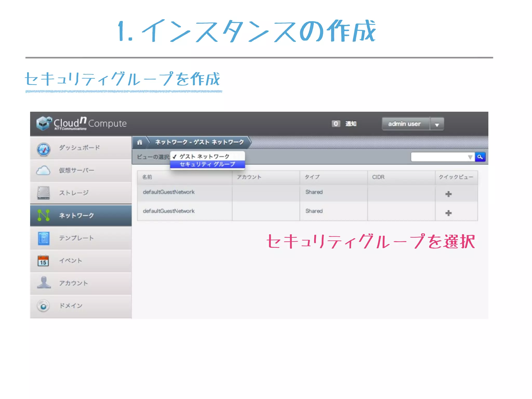Click the dashboard gauge icon in sidebar
The image size is (532, 399).
[x=43, y=149]
